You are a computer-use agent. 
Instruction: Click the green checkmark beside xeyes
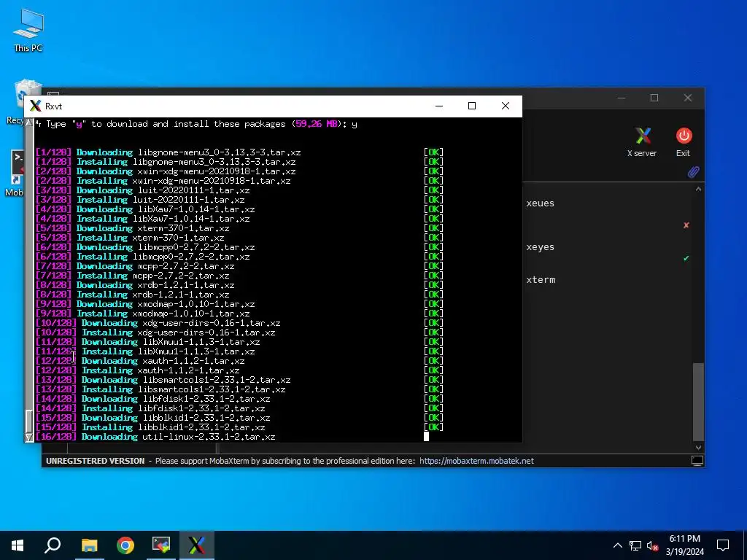click(686, 258)
